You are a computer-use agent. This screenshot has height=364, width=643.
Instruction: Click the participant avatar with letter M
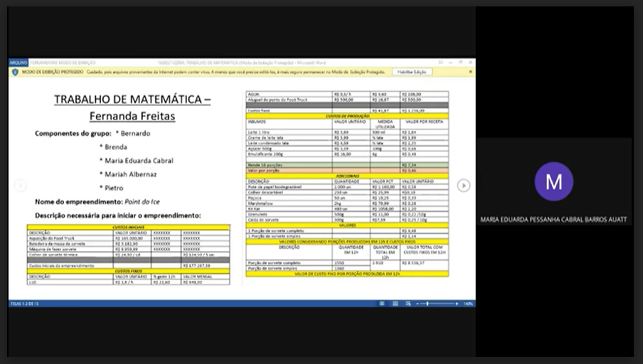(x=553, y=181)
